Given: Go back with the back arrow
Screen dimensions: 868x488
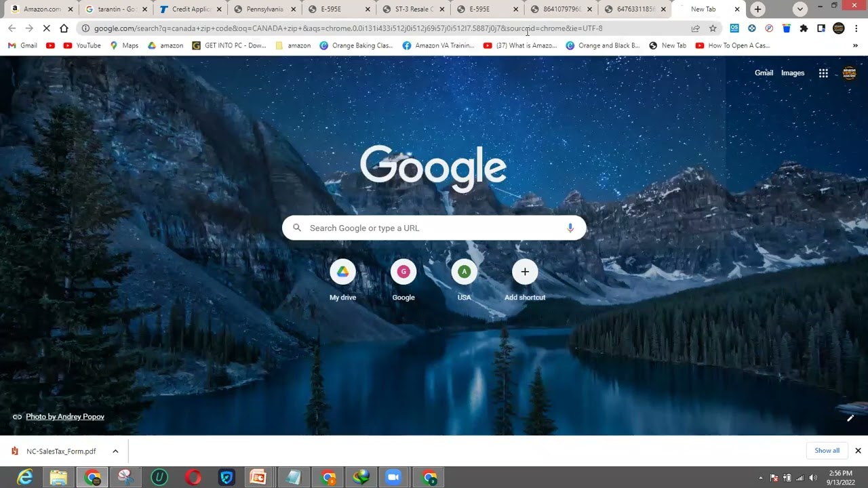Looking at the screenshot, I should 12,28.
